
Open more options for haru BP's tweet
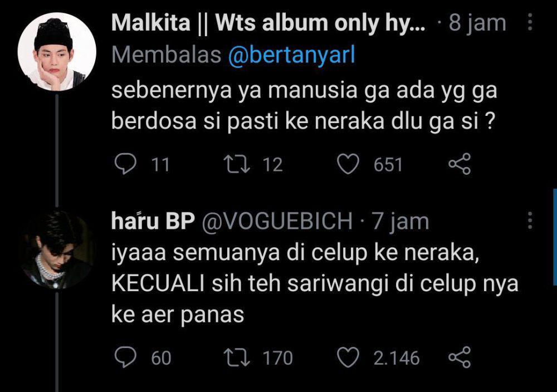(530, 220)
